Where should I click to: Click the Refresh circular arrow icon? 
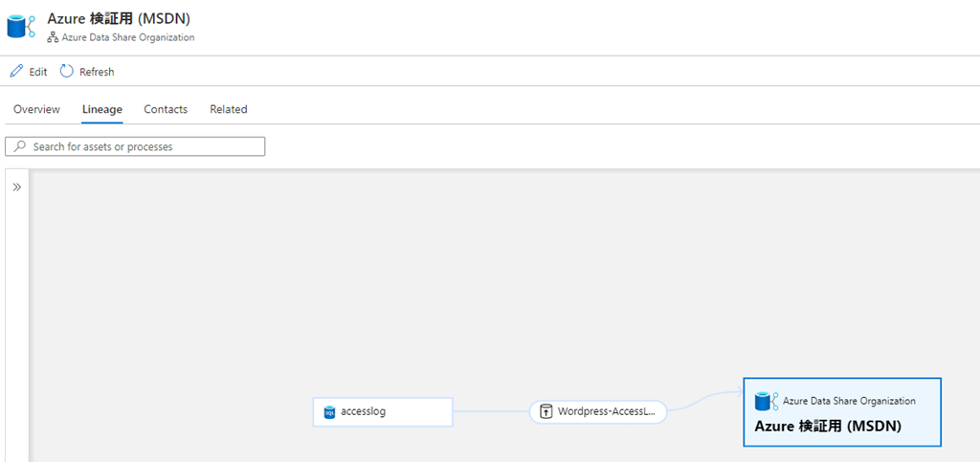[x=66, y=71]
